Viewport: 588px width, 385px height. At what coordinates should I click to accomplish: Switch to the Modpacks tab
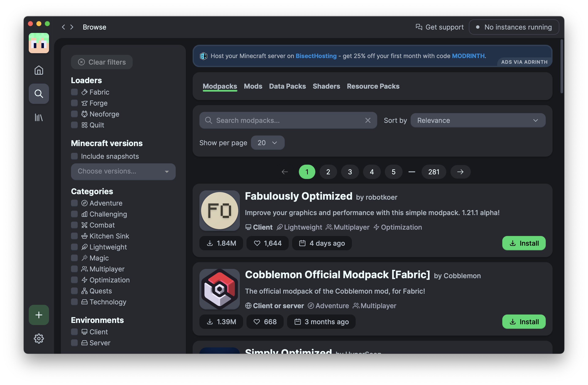coord(220,86)
